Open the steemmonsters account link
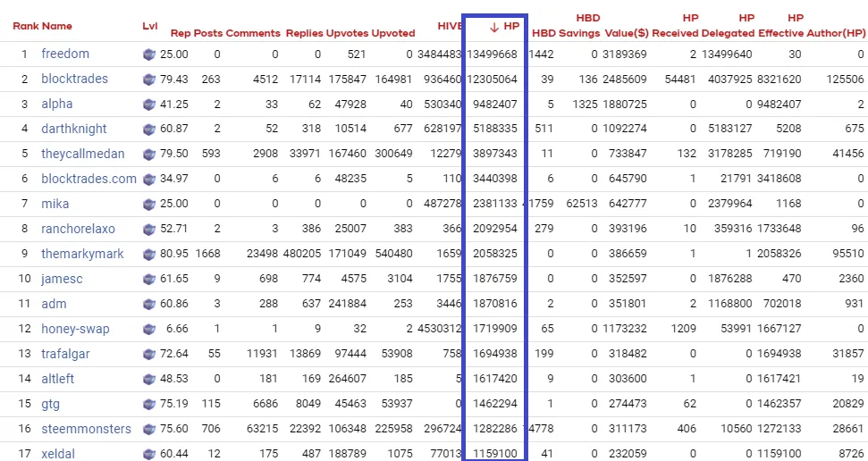This screenshot has height=461, width=868. click(87, 429)
